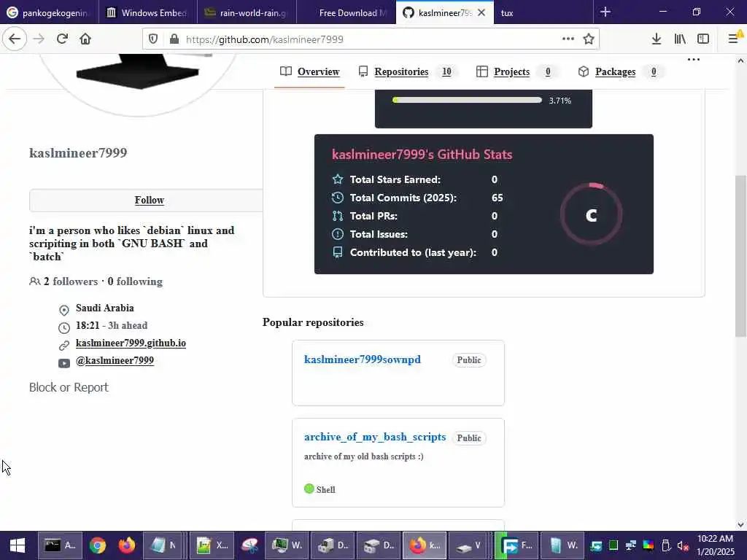Switch to the Windows Embed tab
The image size is (747, 560).
point(148,12)
